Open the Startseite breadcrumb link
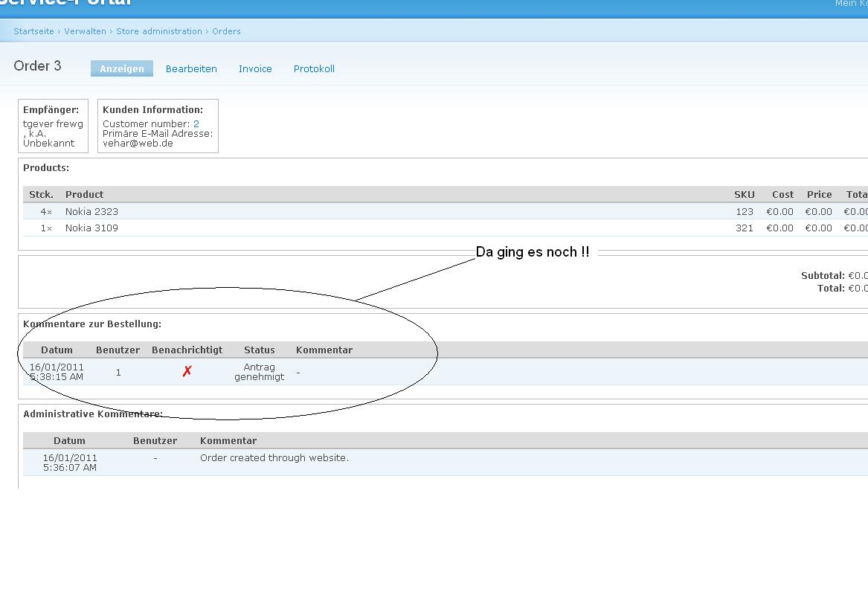Screen dimensions: 868x595 [x=33, y=31]
